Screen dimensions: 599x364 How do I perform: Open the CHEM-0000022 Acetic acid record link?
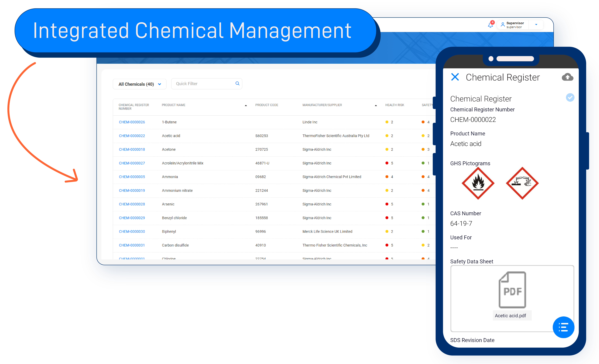132,136
